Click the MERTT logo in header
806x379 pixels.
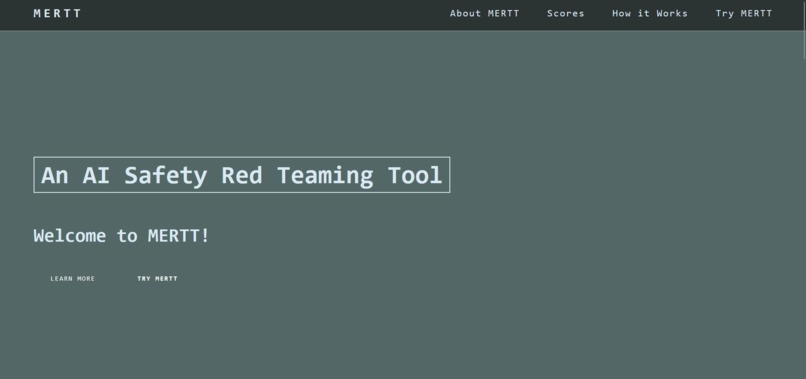click(57, 14)
